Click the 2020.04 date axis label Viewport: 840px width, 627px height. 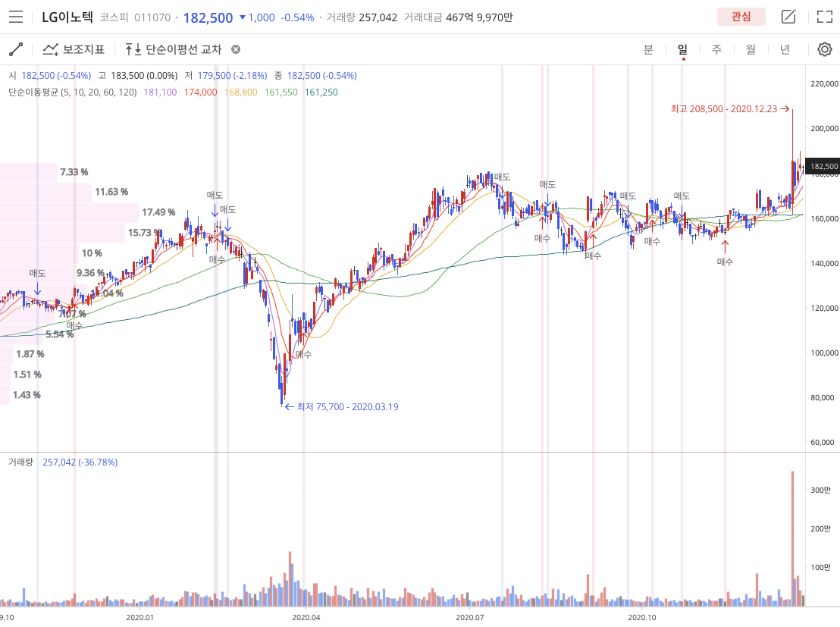(306, 617)
